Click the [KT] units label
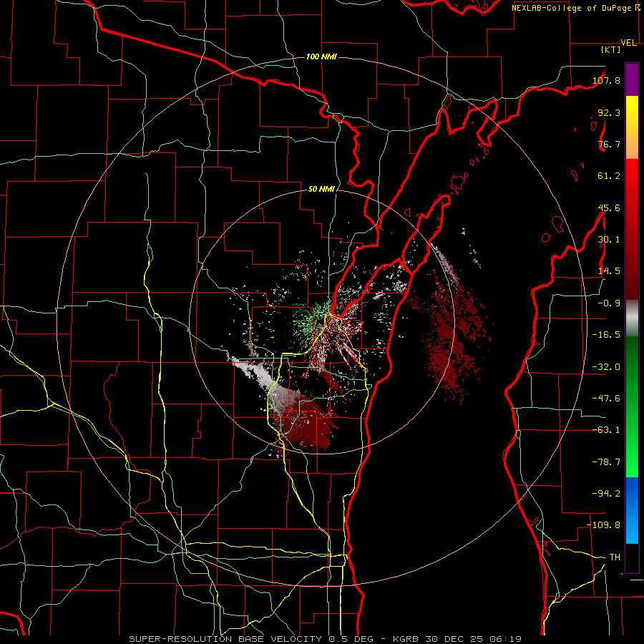This screenshot has height=644, width=644. [x=610, y=49]
